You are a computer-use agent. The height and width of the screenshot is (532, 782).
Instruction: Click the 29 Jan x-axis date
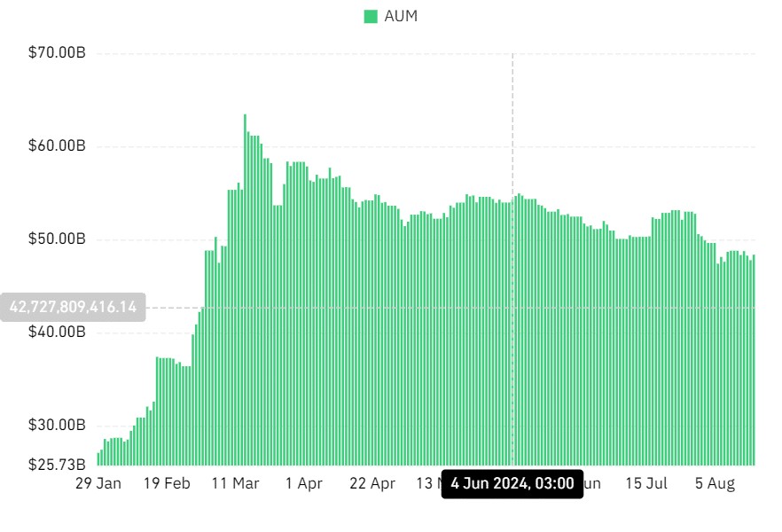point(98,484)
